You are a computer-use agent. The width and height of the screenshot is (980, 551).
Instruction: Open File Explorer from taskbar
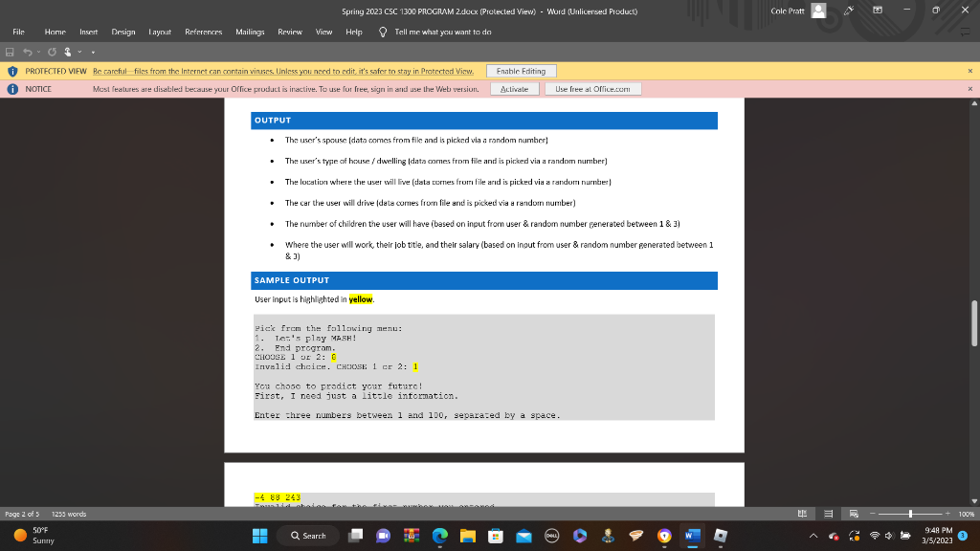[x=467, y=536]
